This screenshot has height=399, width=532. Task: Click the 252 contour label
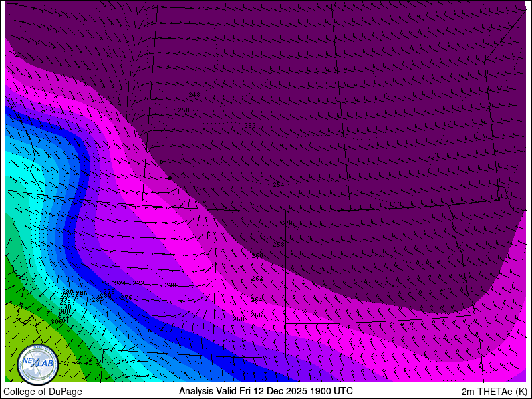click(250, 126)
